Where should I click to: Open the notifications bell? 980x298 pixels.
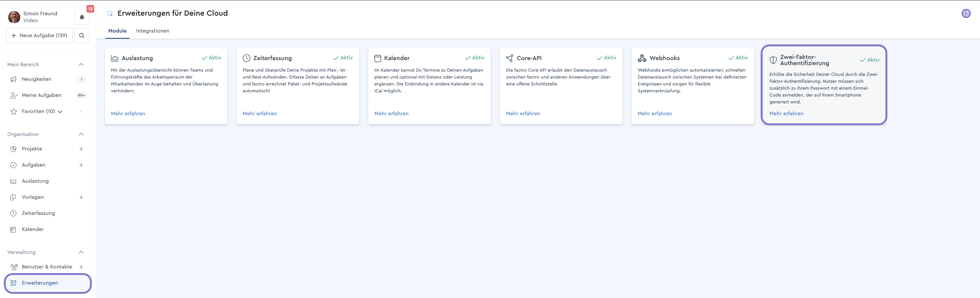tap(82, 17)
